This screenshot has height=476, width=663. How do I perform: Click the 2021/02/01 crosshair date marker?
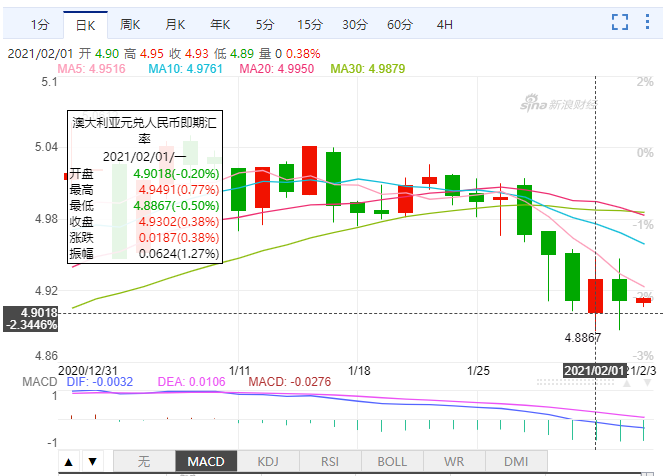tap(594, 371)
